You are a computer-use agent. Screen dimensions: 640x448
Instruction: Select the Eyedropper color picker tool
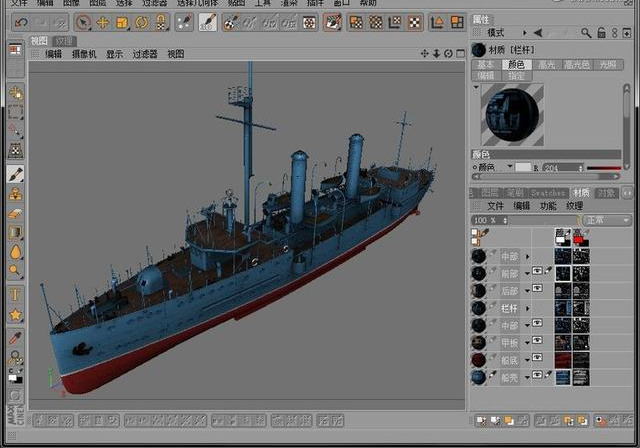click(x=16, y=338)
